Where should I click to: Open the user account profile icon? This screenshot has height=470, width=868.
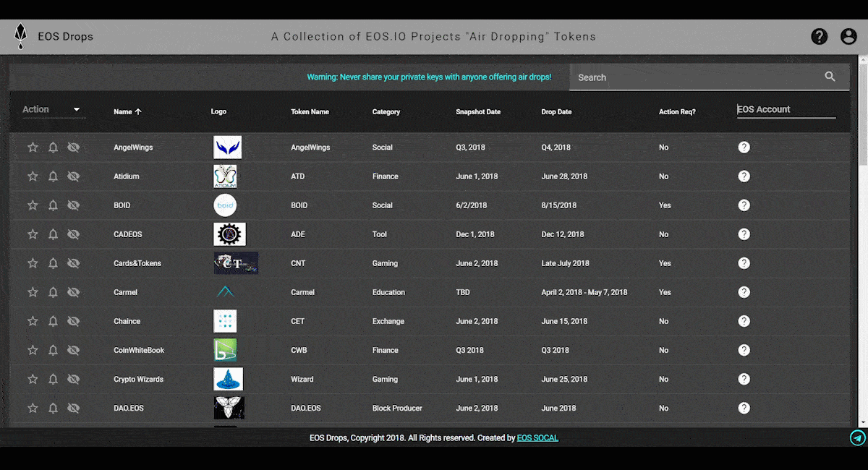coord(848,36)
